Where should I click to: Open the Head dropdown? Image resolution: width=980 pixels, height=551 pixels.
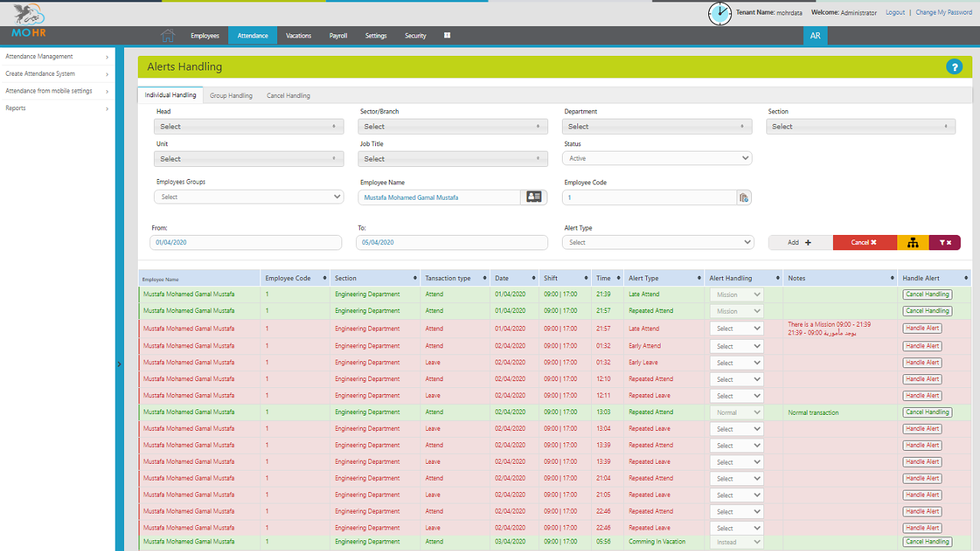(249, 126)
